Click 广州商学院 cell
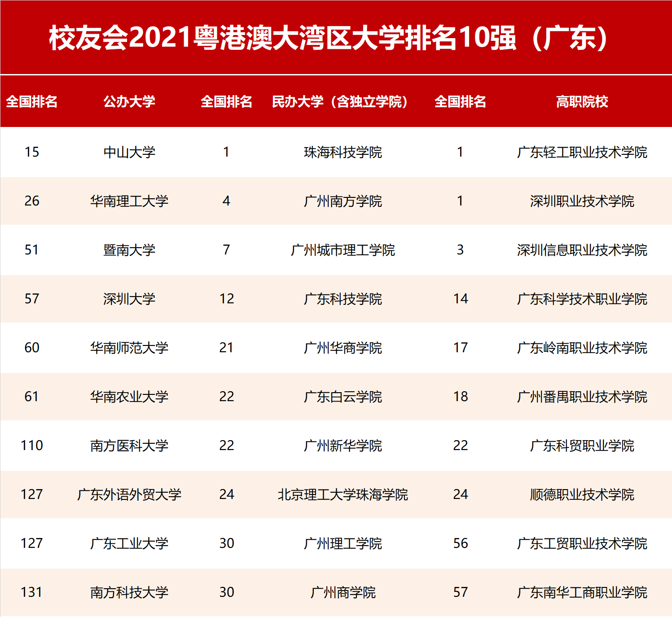Image resolution: width=672 pixels, height=617 pixels. tap(343, 592)
